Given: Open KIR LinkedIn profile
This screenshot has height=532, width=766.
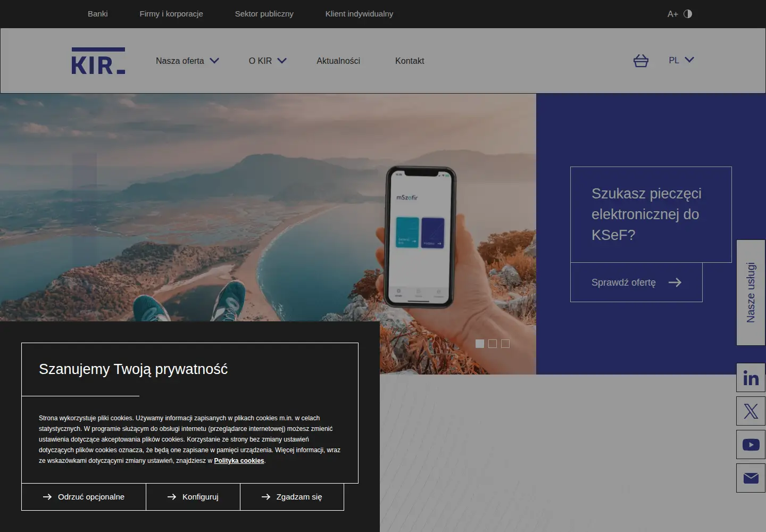Looking at the screenshot, I should (751, 378).
